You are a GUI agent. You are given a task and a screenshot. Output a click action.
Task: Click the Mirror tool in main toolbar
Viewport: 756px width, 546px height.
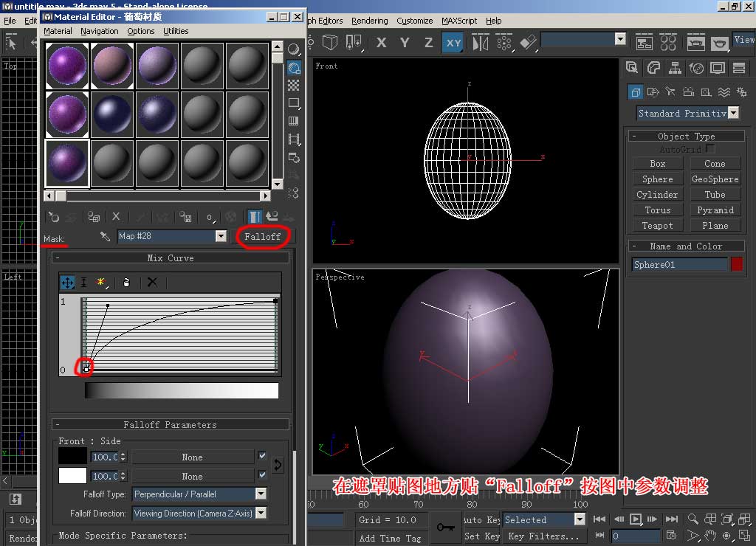(x=480, y=43)
